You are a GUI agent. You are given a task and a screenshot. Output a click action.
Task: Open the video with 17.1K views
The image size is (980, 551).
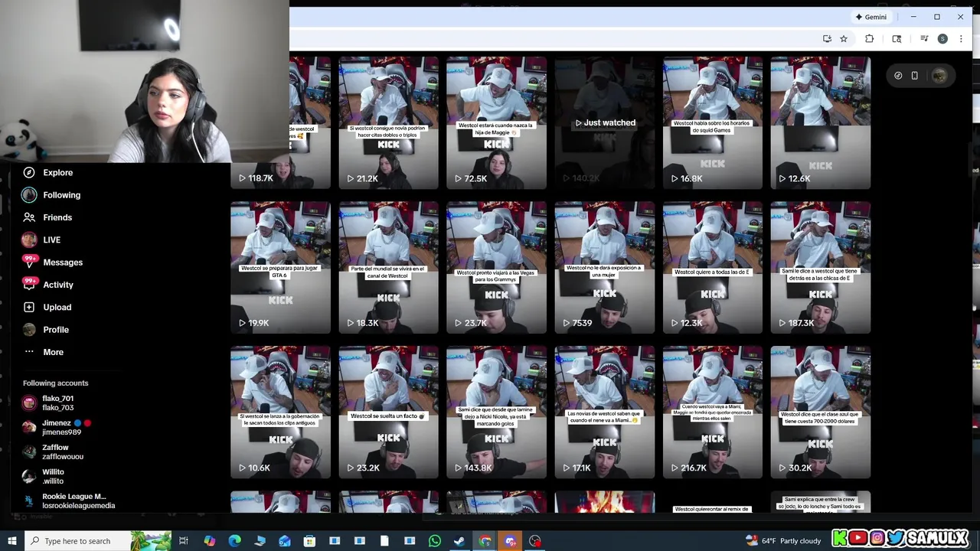[605, 412]
